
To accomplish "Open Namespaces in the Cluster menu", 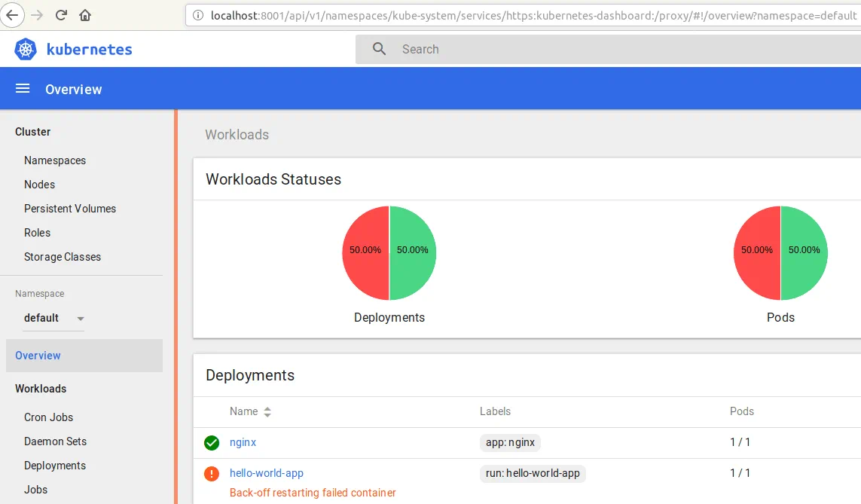I will pos(55,160).
